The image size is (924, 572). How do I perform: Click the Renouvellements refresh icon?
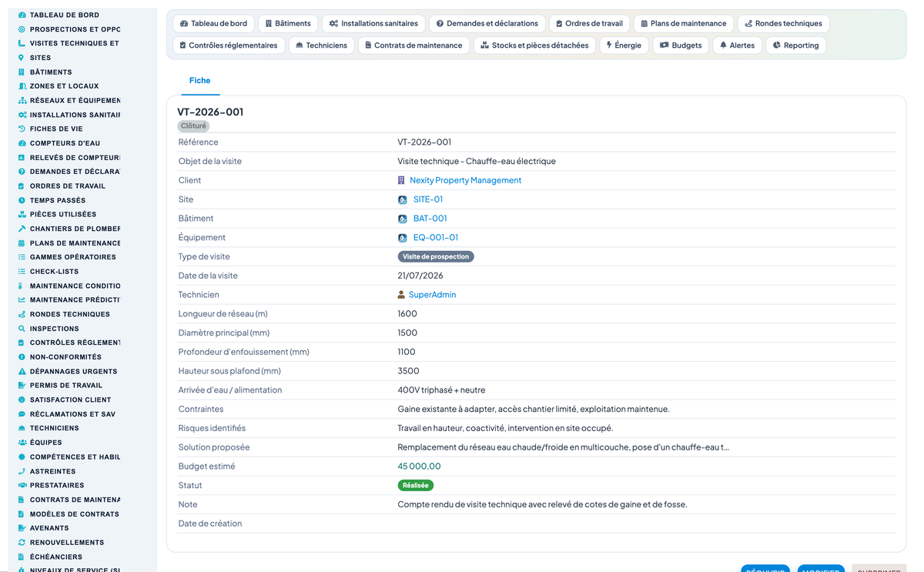point(22,542)
